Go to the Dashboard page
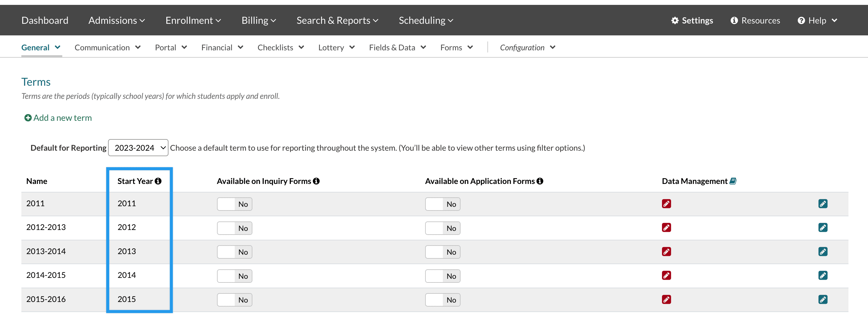Image resolution: width=868 pixels, height=316 pixels. click(45, 20)
